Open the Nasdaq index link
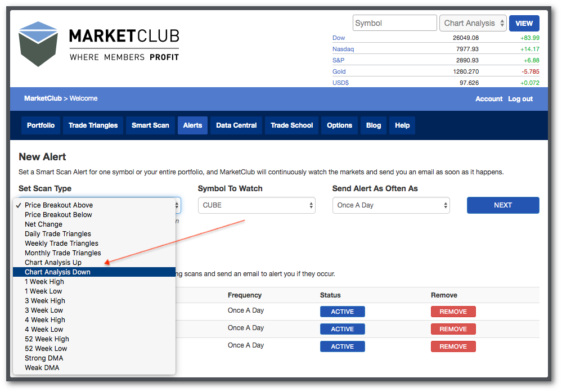Screen dimensions: 562x392 pyautogui.click(x=343, y=49)
